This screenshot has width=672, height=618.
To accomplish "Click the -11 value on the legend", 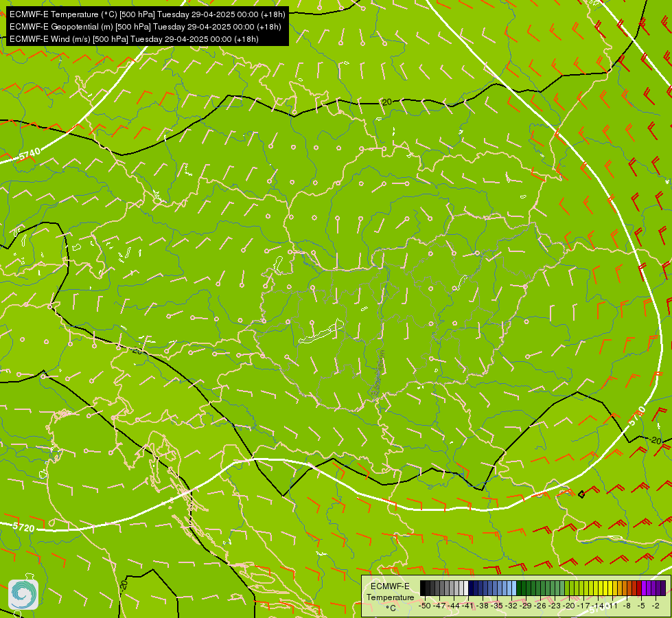I will click(x=612, y=606).
